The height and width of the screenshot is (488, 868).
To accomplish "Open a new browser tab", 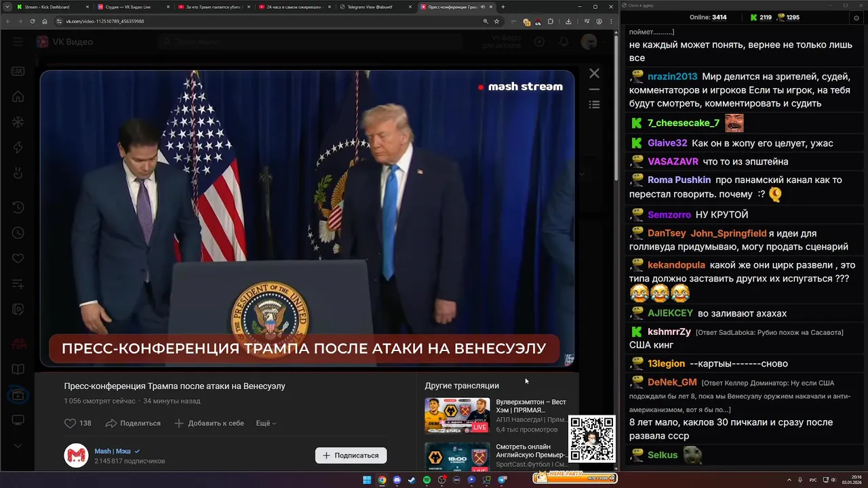I will point(502,7).
